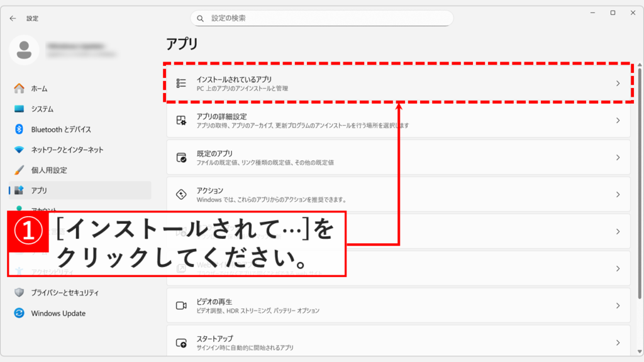Viewport: 644px width, 362px height.
Task: Click the スタートアップ icon
Action: tap(183, 343)
